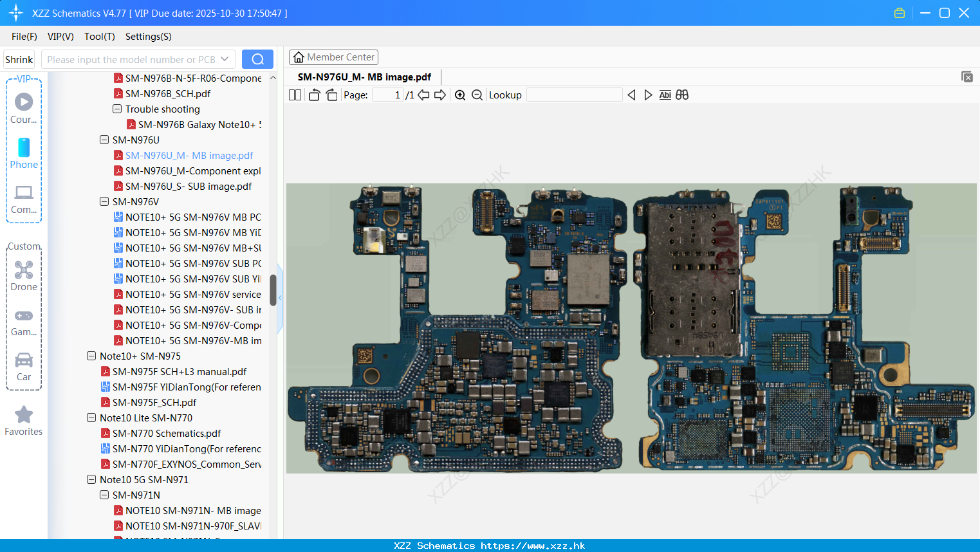
Task: Click the sidebar panel collapse handle
Action: pos(280,298)
